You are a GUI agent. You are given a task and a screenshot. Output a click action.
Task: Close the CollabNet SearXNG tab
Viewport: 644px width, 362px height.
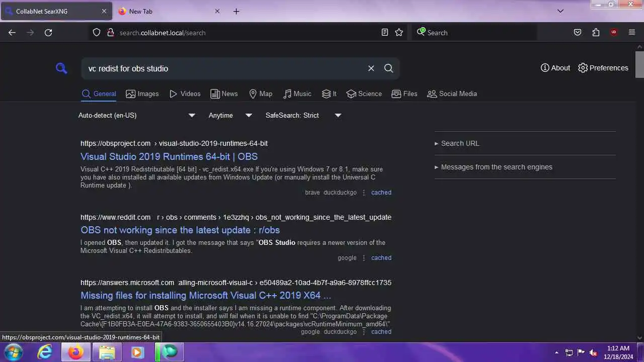104,11
